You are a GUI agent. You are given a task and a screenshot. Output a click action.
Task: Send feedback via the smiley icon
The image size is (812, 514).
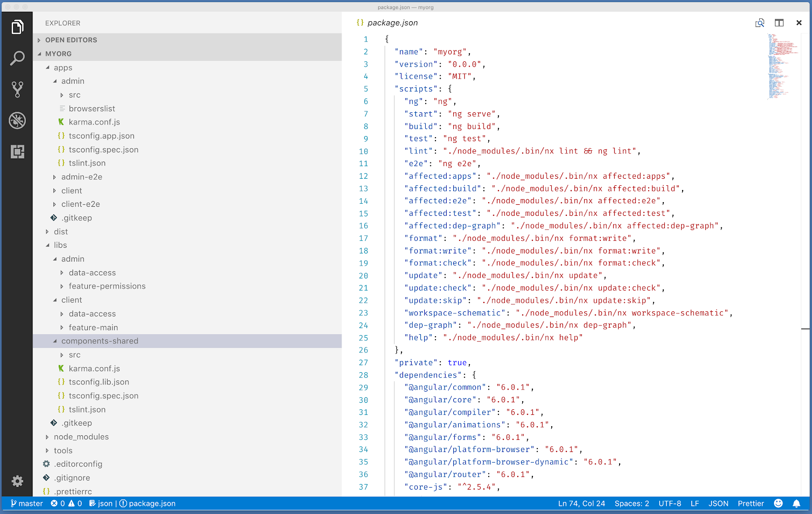coord(778,503)
